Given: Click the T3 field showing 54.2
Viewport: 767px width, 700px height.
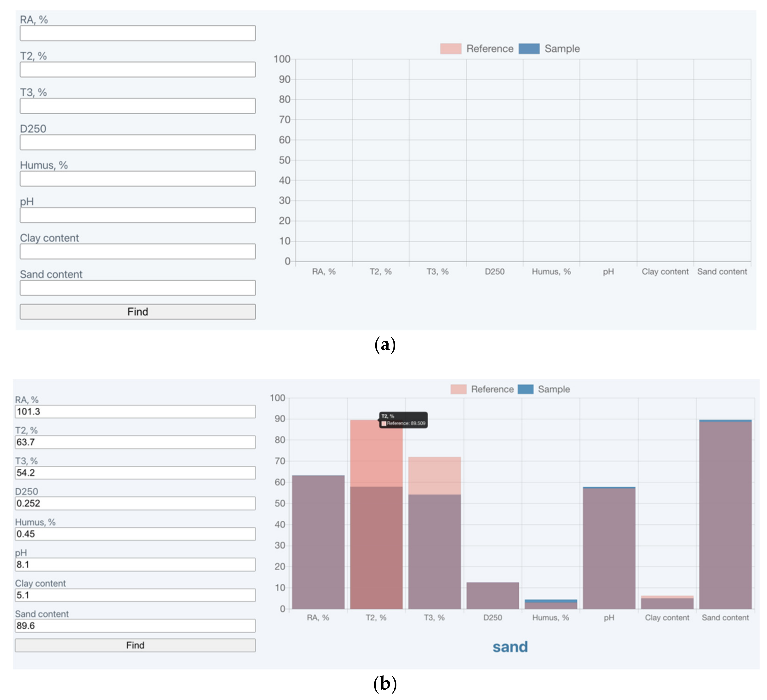Looking at the screenshot, I should pyautogui.click(x=135, y=473).
